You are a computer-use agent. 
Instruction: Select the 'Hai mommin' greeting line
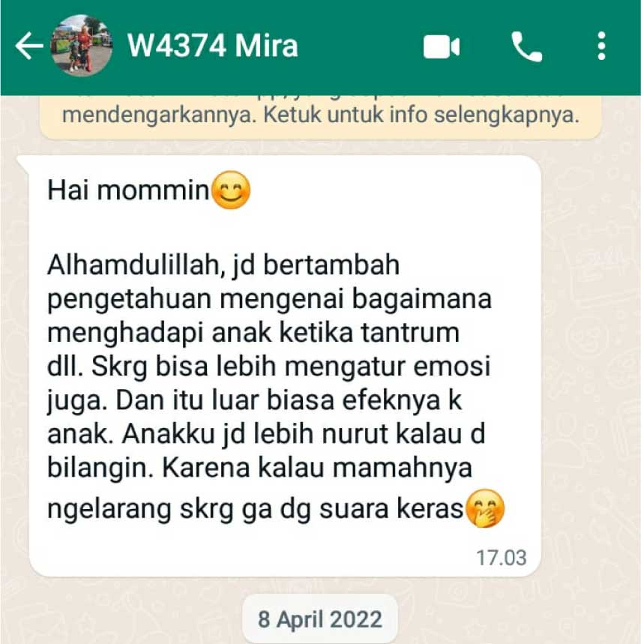(x=128, y=190)
